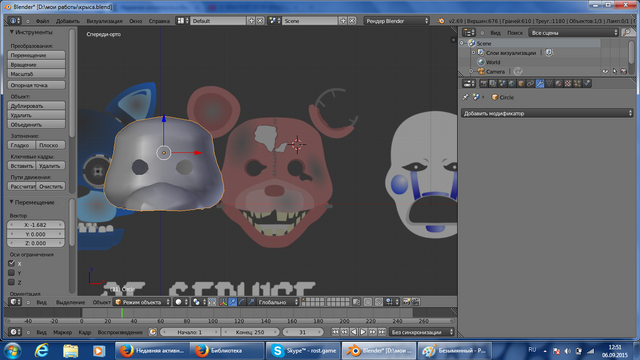640x360 pixels.
Task: Click the outliner search magnifier icon
Action: pyautogui.click(x=627, y=33)
